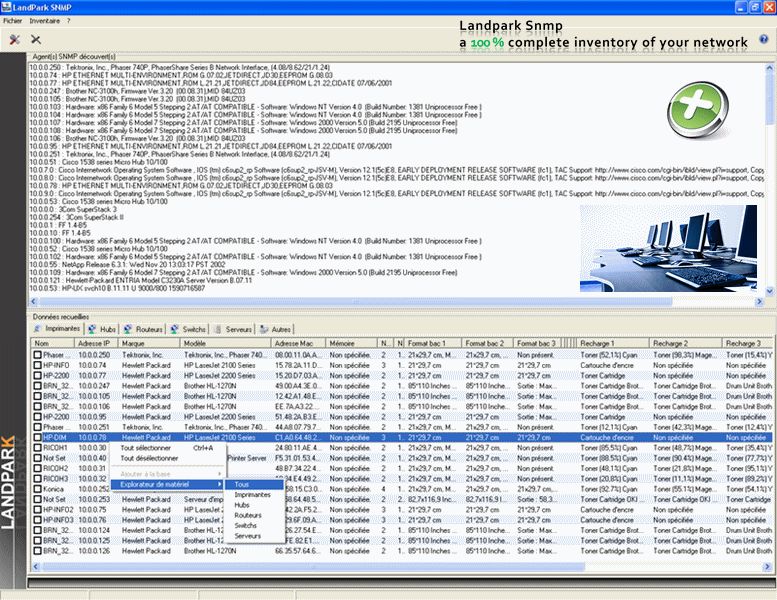Image resolution: width=777 pixels, height=600 pixels.
Task: Click the Konica row name cell
Action: tap(53, 489)
